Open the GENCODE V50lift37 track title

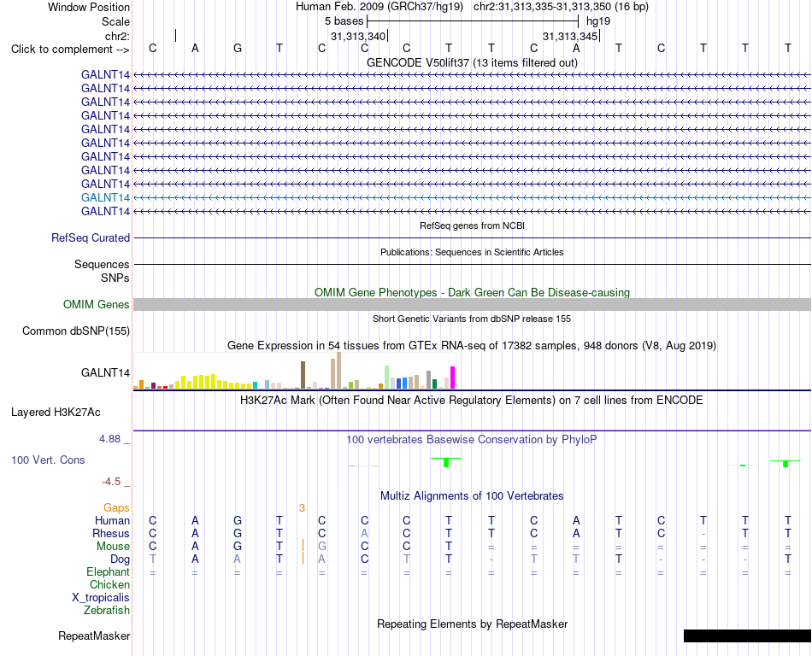click(x=472, y=62)
